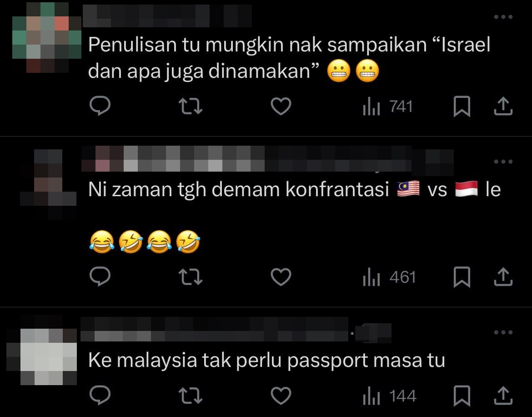Share the "Penulisan tu mungkin" tweet

(x=503, y=106)
